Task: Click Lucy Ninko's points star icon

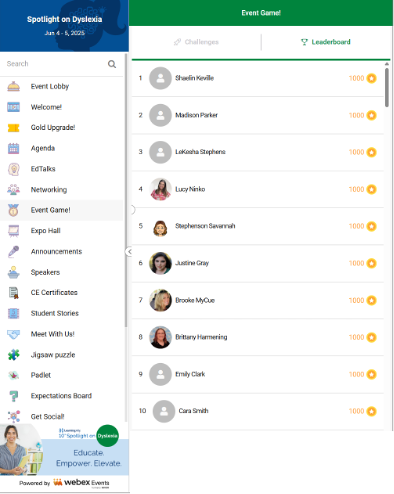Action: click(x=371, y=189)
